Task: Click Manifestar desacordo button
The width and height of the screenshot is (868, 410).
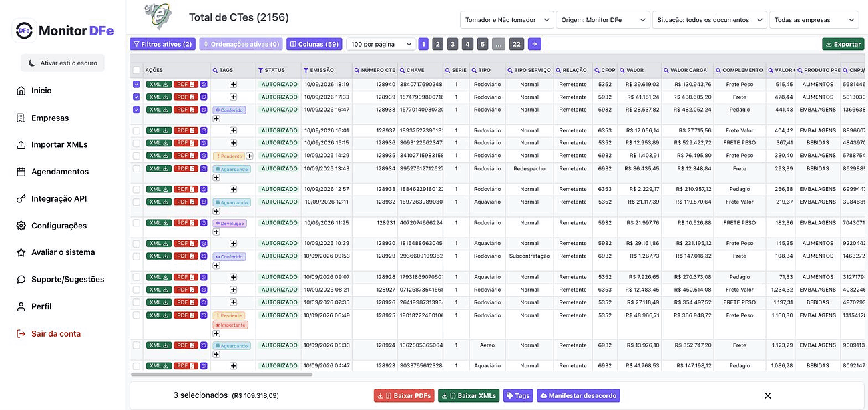Action: [578, 395]
